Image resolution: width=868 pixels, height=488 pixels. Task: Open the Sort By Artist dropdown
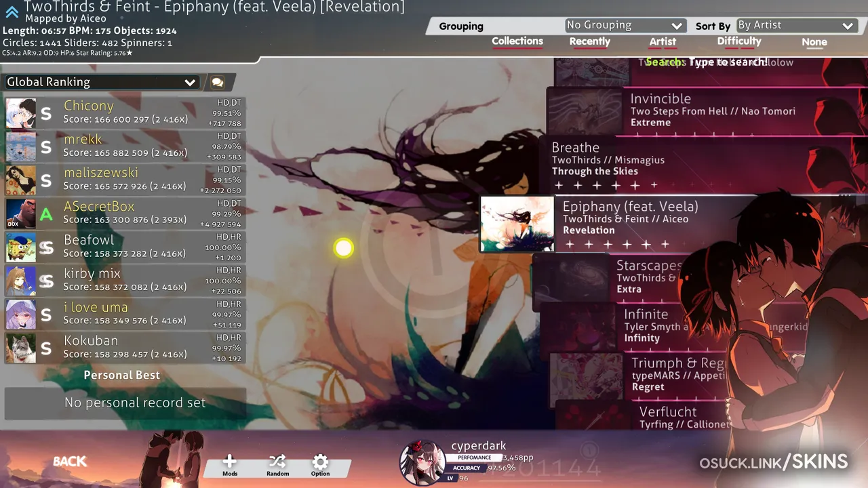[796, 25]
